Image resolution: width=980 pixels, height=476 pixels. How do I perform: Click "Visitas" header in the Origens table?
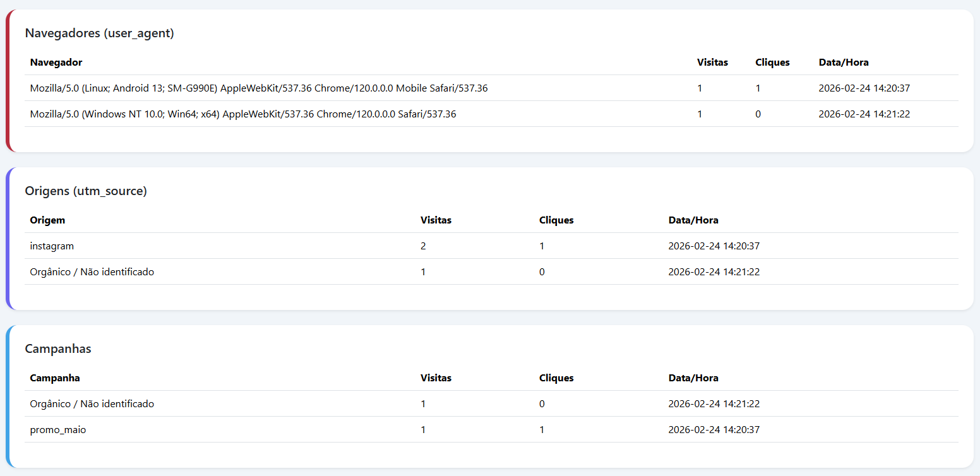(436, 220)
